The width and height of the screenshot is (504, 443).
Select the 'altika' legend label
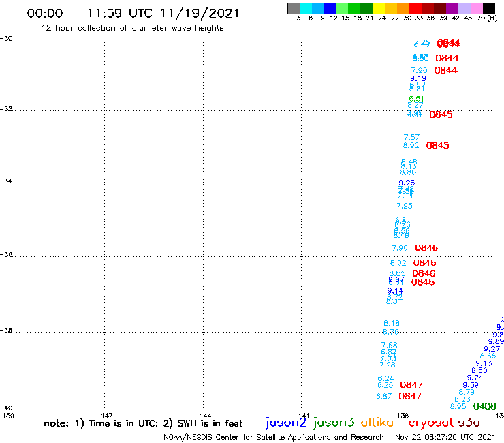pos(377,423)
